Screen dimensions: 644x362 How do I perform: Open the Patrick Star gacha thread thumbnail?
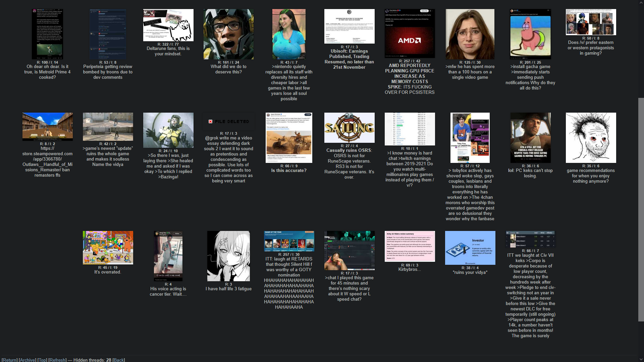(x=530, y=34)
